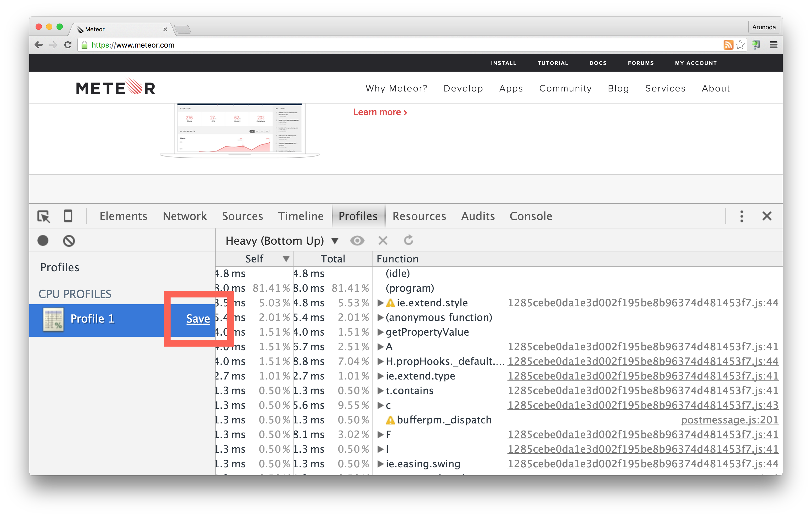The height and width of the screenshot is (517, 812).
Task: Open the DevTools overflow menu
Action: [x=742, y=216]
